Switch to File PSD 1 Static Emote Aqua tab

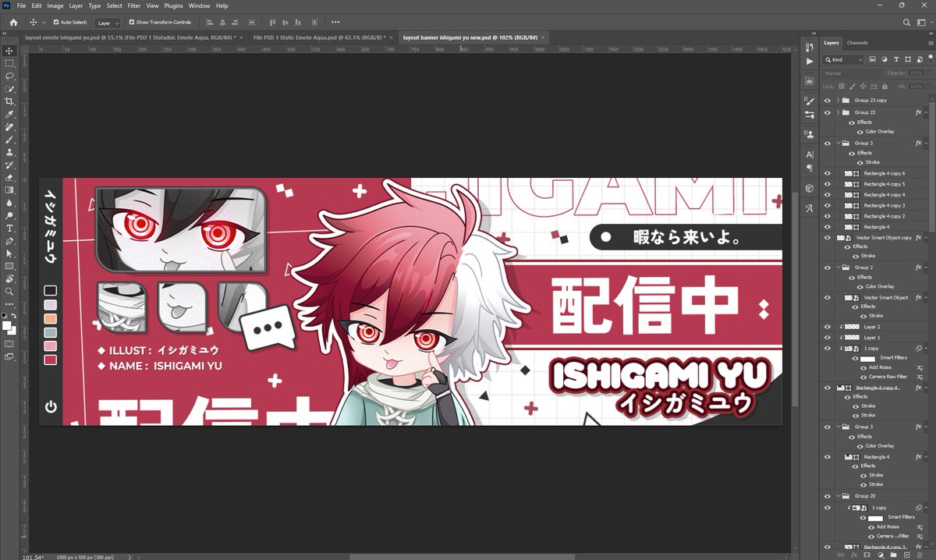click(318, 37)
